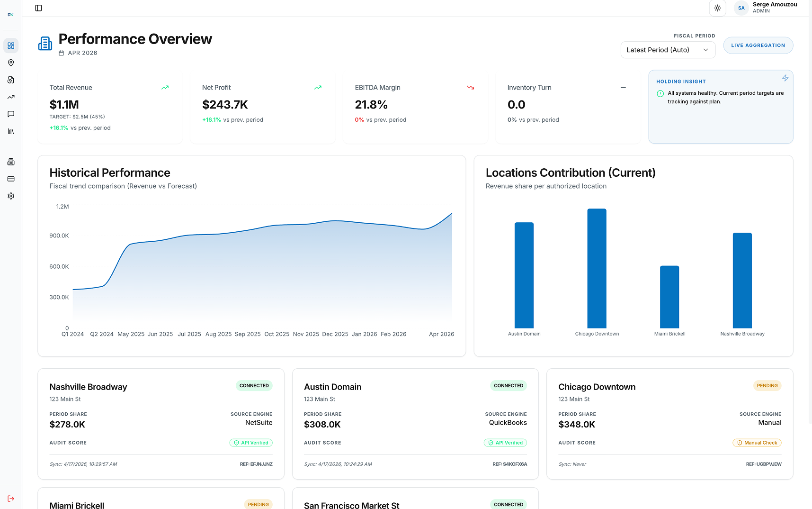Open the fax/reports icon in sidebar
The image size is (812, 509).
[x=10, y=162]
